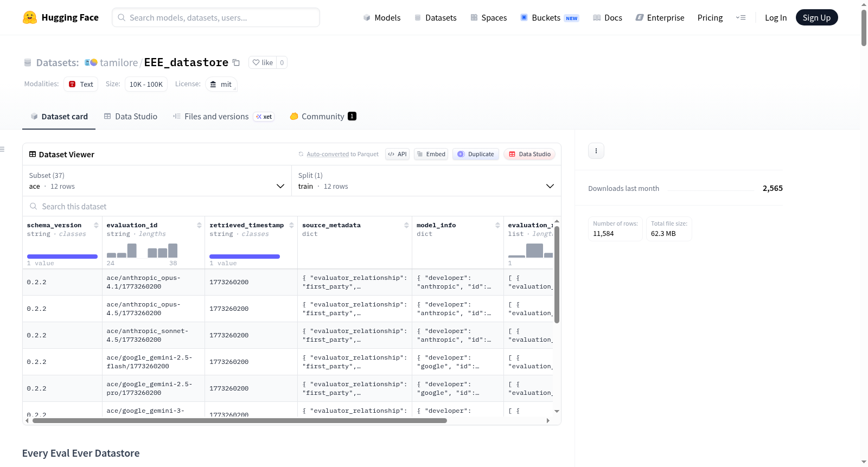The image size is (868, 467).
Task: Open the Docs menu item
Action: coord(608,17)
